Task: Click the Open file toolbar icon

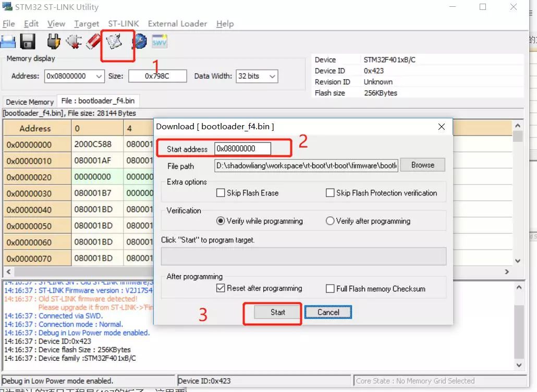Action: (x=8, y=42)
